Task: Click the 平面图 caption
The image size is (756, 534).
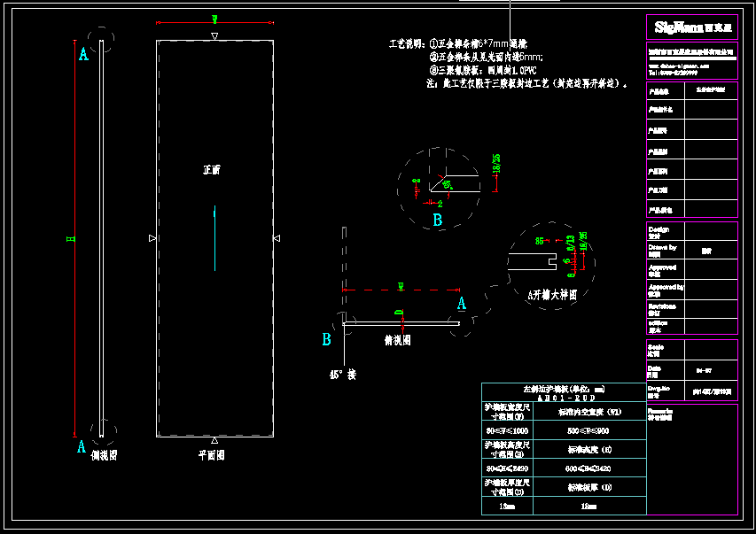Action: point(211,455)
